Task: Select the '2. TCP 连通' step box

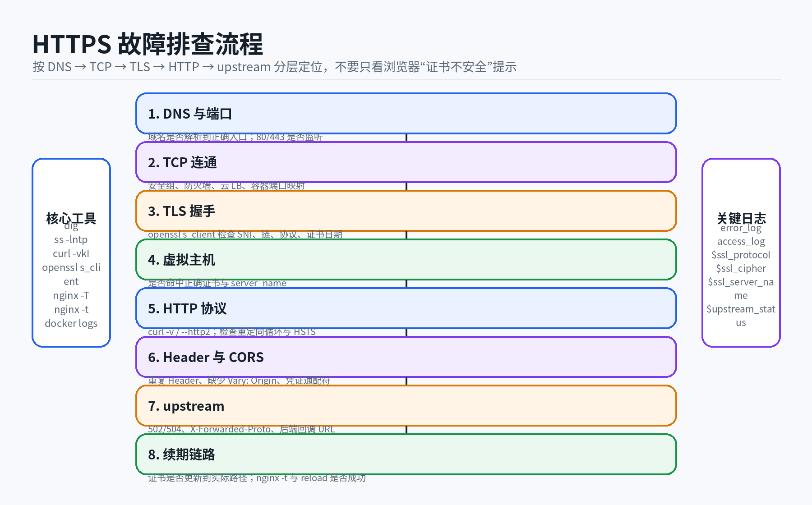Action: (406, 162)
